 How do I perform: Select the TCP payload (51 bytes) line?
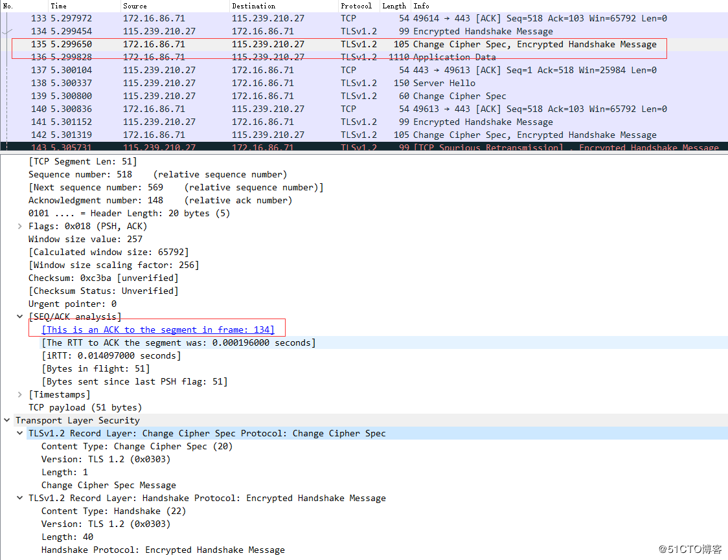85,407
